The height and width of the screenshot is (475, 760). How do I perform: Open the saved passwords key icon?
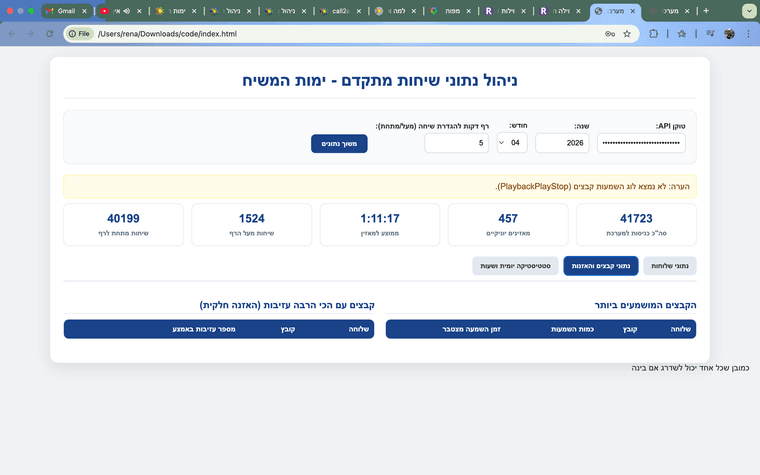[x=610, y=34]
